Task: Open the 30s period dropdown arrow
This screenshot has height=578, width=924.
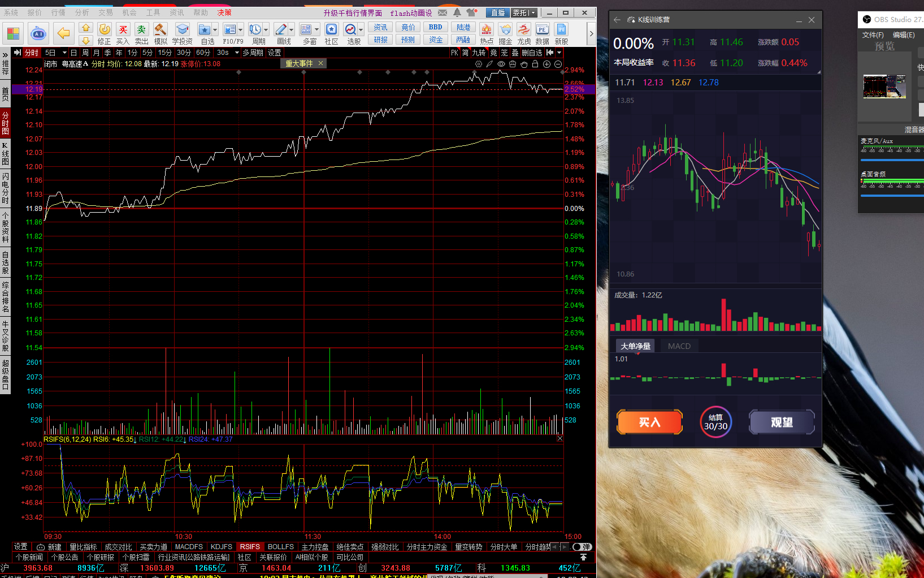Action: click(x=237, y=53)
